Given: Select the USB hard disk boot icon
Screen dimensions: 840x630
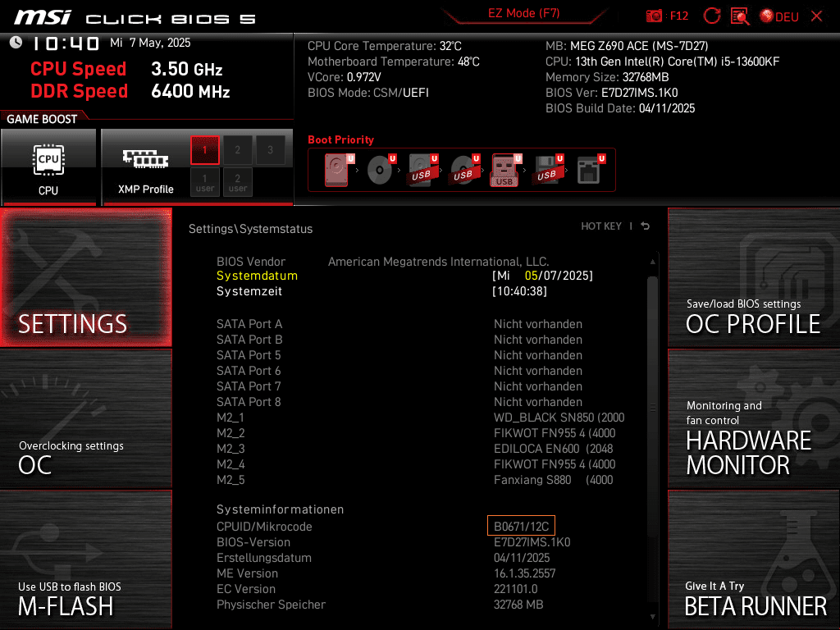Looking at the screenshot, I should pyautogui.click(x=423, y=170).
